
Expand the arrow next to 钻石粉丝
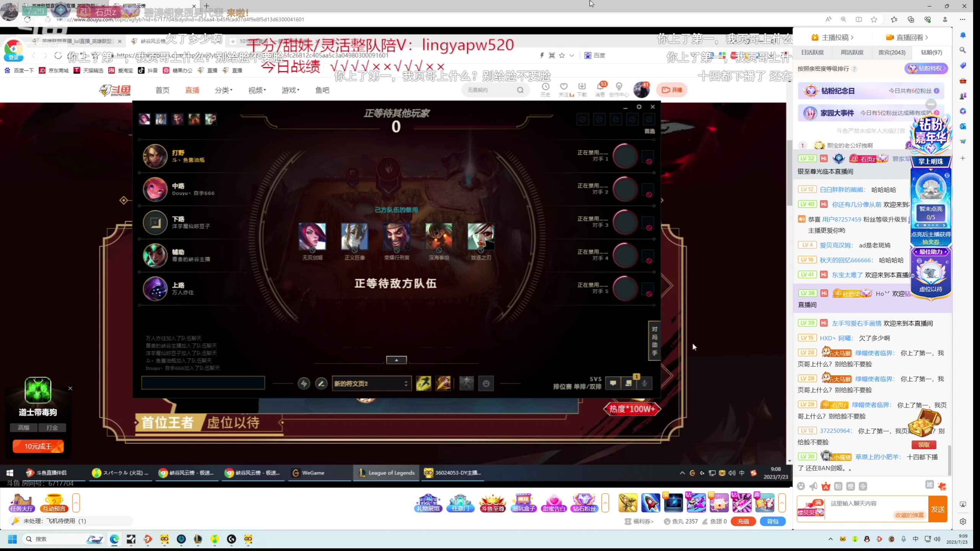point(605,503)
